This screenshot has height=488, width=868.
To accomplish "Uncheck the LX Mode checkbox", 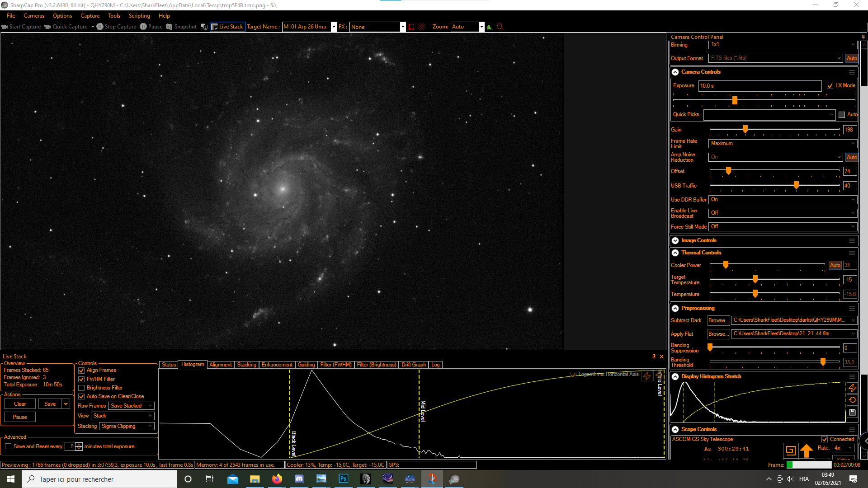I will pyautogui.click(x=830, y=86).
